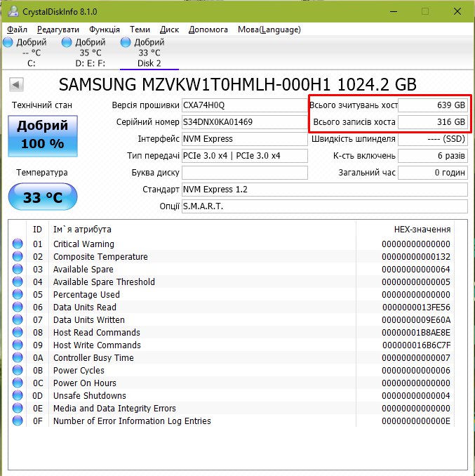
Task: Click the HEX-значення column header
Action: point(422,230)
